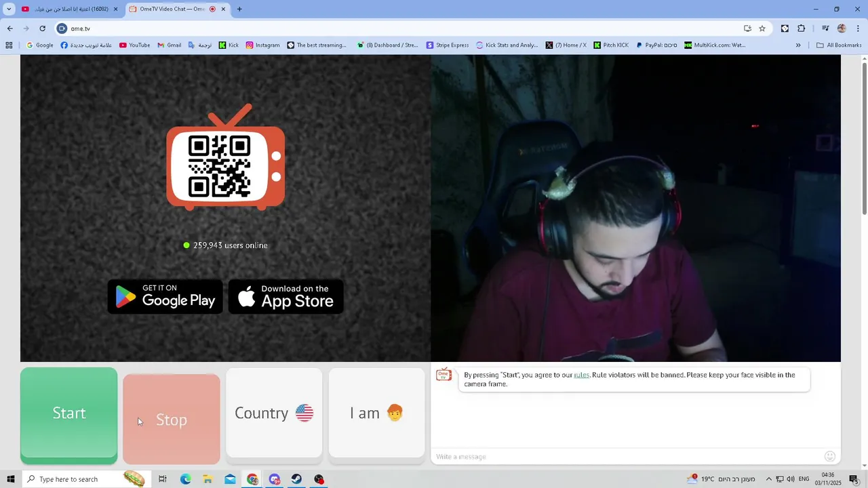This screenshot has width=868, height=488.
Task: Open the rules link in chat notice
Action: 581,375
